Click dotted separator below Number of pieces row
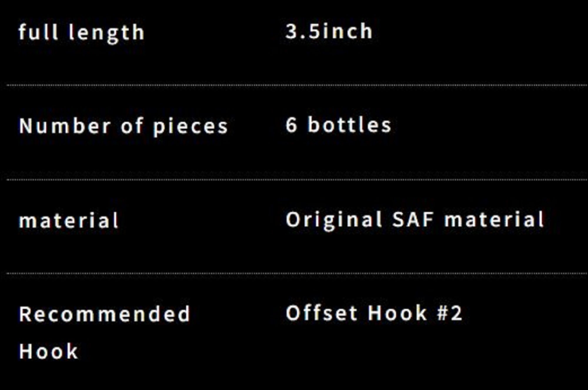Image resolution: width=588 pixels, height=390 pixels. coord(294,179)
